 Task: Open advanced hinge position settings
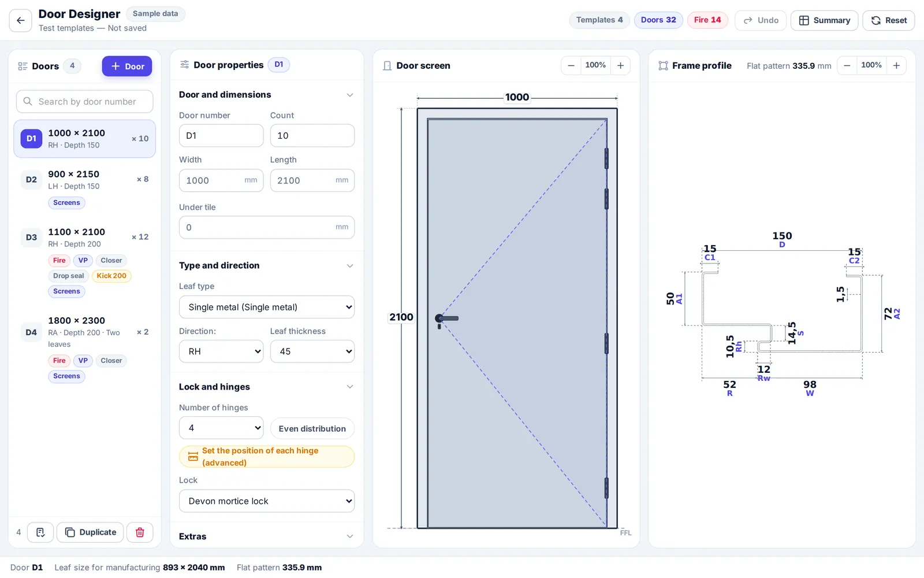tap(267, 457)
